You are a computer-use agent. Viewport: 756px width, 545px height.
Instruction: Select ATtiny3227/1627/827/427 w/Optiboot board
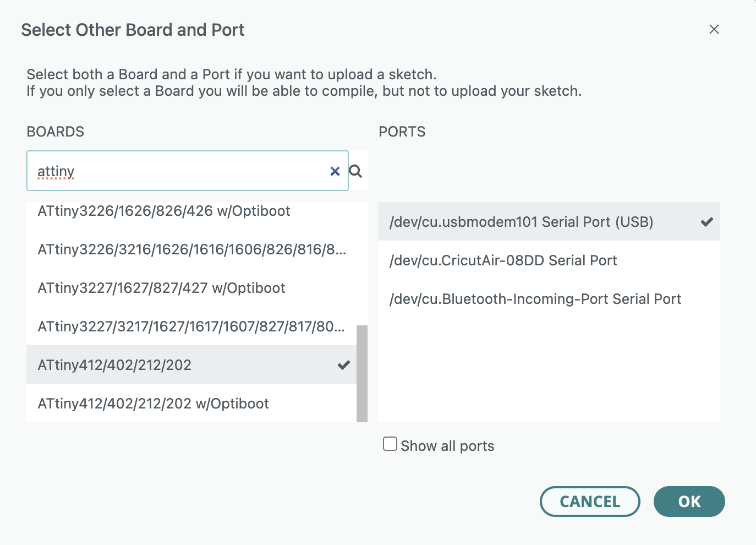click(x=161, y=288)
